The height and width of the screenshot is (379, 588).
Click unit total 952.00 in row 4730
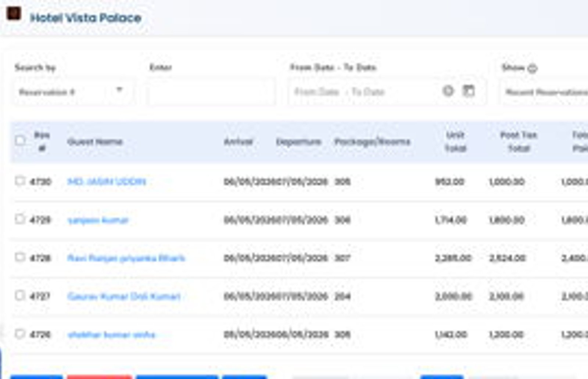(x=450, y=181)
